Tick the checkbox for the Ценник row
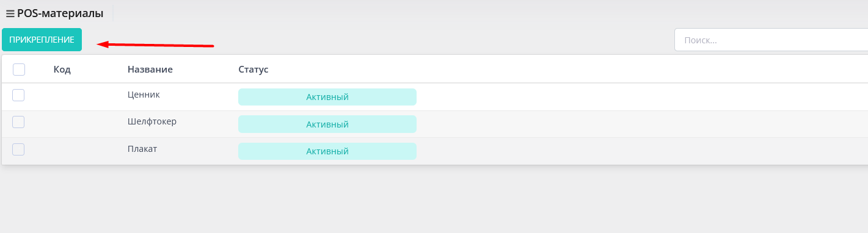The width and height of the screenshot is (868, 233). (18, 95)
